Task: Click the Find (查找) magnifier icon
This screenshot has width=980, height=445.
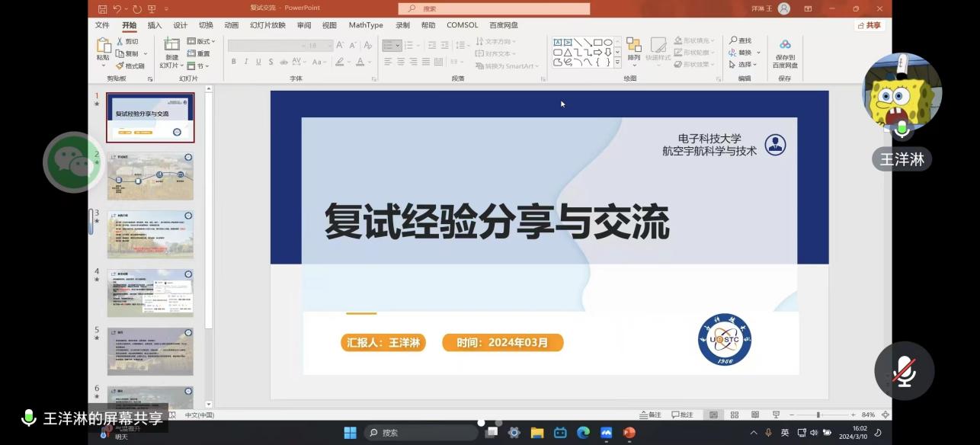Action: coord(733,40)
